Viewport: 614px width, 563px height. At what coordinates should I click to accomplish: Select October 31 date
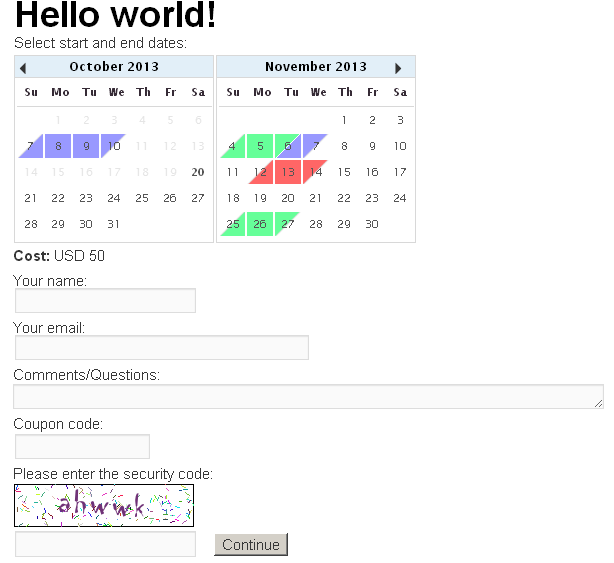pos(114,224)
